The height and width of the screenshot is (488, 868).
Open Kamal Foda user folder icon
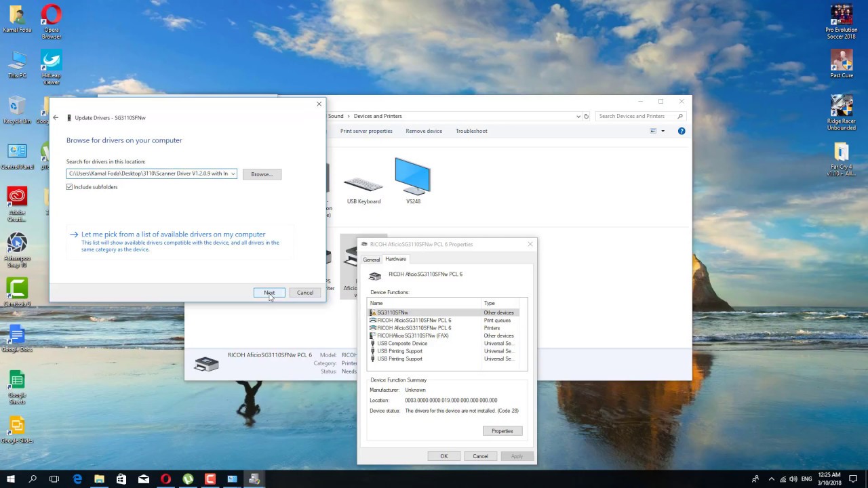[17, 19]
